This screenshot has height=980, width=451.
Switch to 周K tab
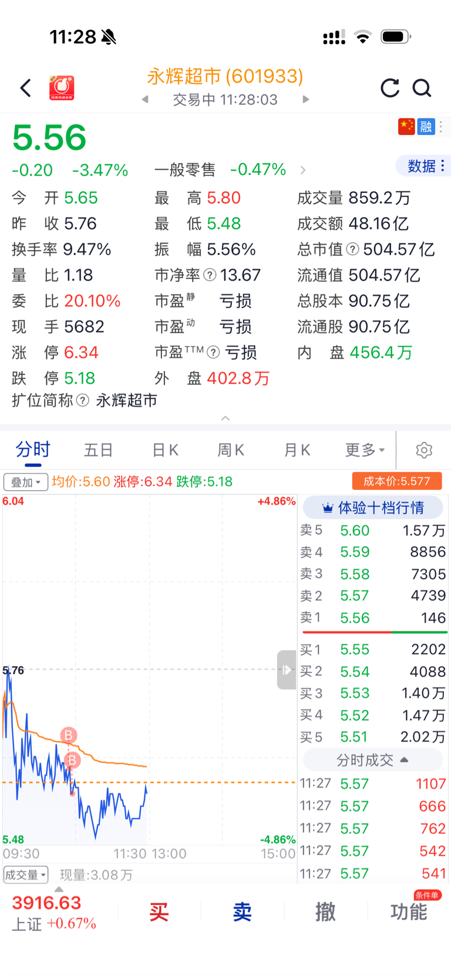point(231,450)
